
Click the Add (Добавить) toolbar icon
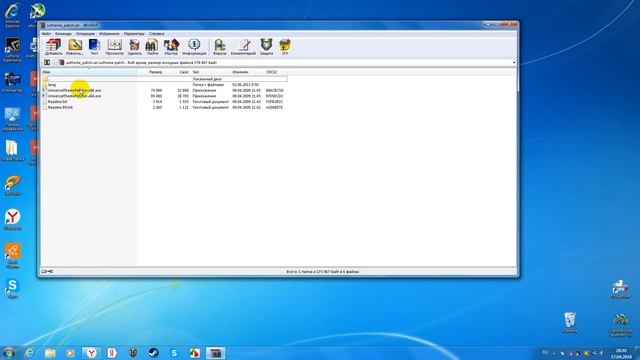[x=53, y=47]
